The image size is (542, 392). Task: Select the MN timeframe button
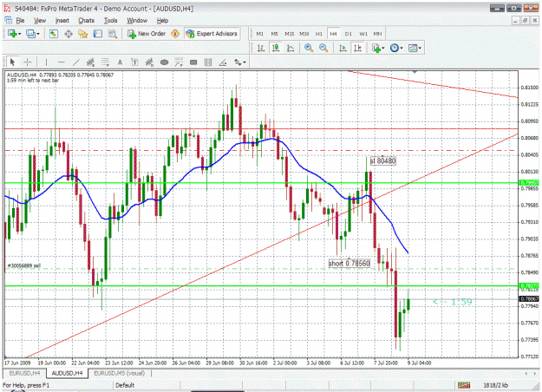tap(377, 34)
